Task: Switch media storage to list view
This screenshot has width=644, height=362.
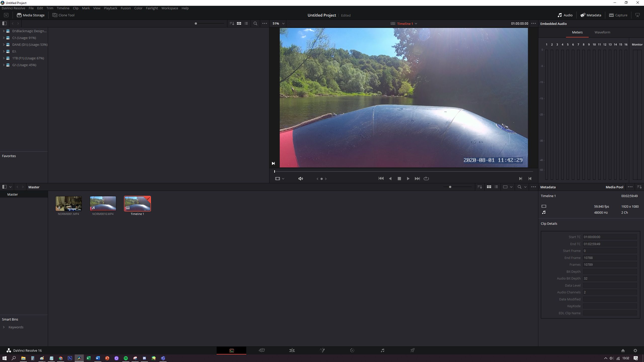Action: tap(246, 23)
